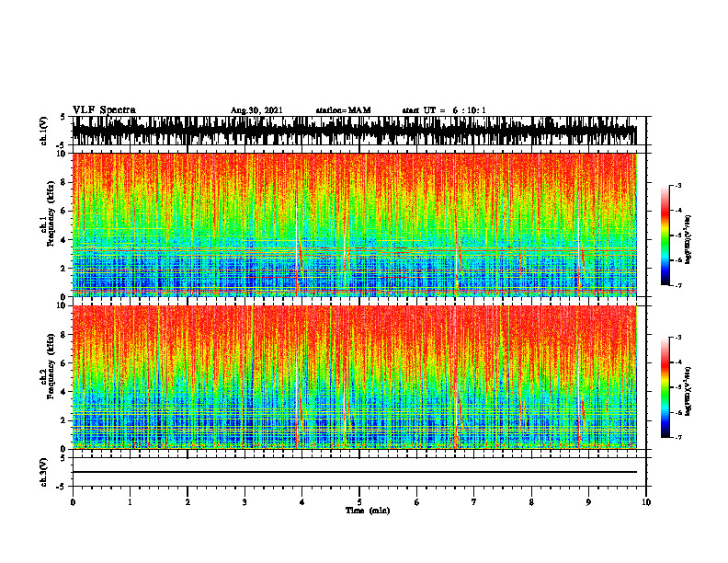
Task: Click the "-5" tick on ch.2 color bar
Action: point(678,387)
